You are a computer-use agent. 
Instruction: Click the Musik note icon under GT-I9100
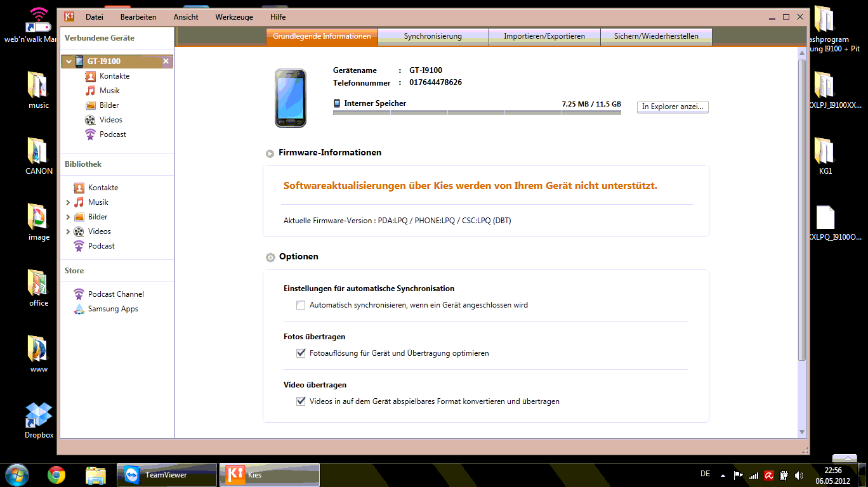[x=90, y=91]
